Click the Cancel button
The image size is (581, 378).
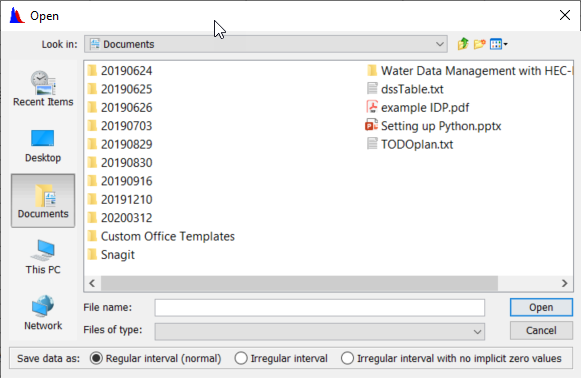click(541, 330)
